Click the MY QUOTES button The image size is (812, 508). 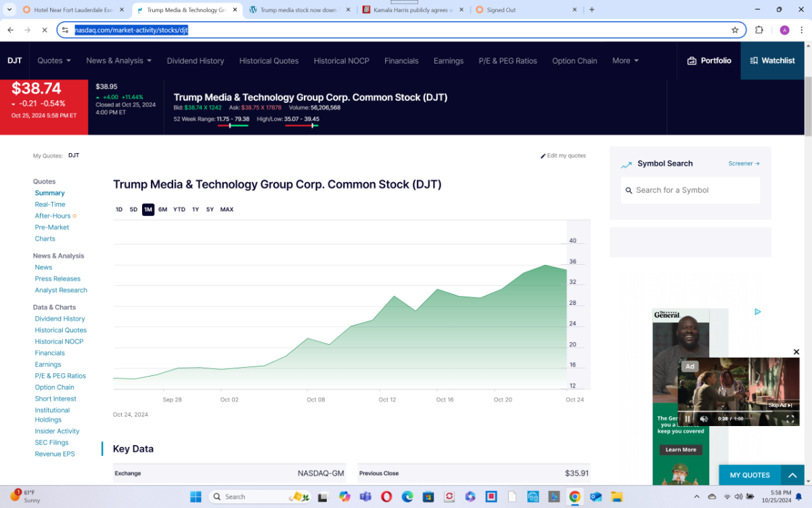tap(750, 475)
